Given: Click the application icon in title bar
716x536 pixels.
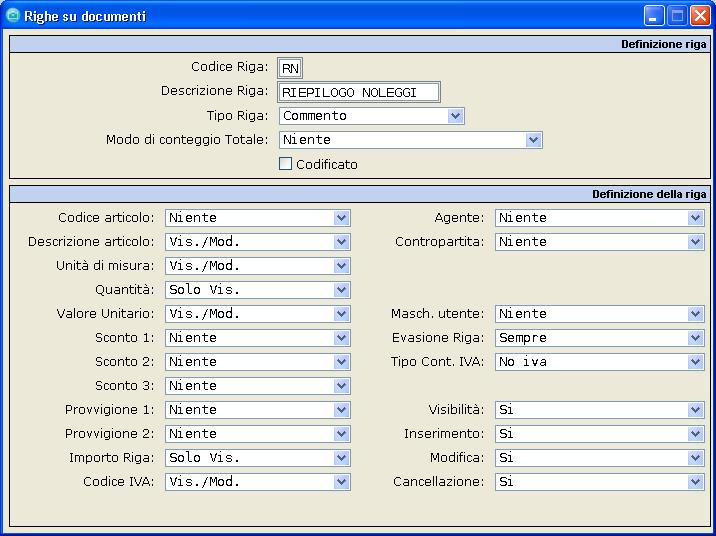Looking at the screenshot, I should pos(14,16).
